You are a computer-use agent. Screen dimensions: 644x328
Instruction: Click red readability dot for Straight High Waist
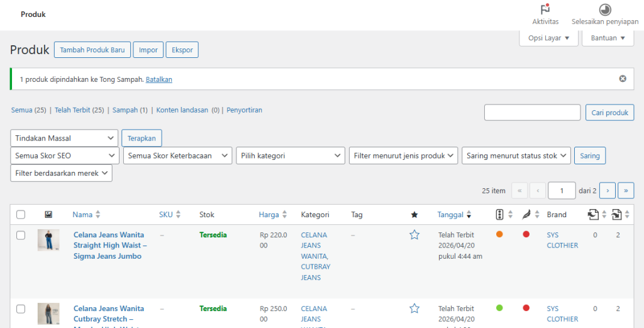coord(526,234)
